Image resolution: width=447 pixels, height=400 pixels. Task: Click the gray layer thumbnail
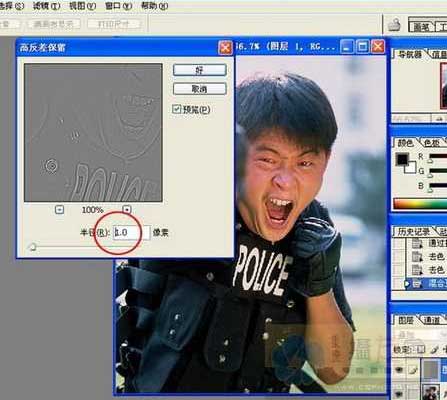point(430,369)
